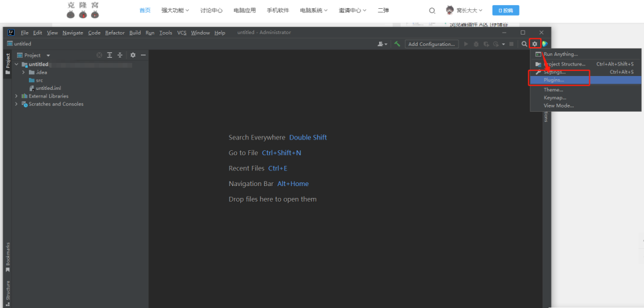Click 首页 link on website

(x=145, y=10)
